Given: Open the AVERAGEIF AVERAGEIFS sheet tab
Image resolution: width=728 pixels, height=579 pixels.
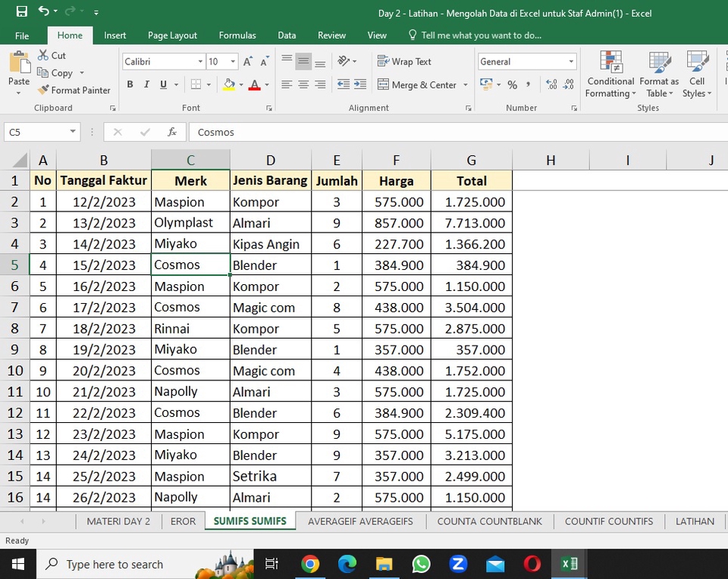Looking at the screenshot, I should click(360, 521).
